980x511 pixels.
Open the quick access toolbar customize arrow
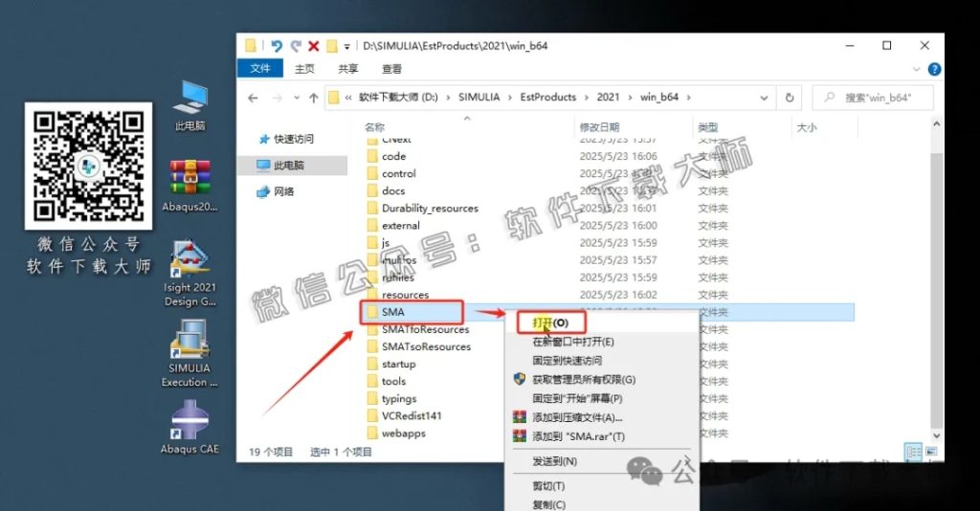[346, 46]
